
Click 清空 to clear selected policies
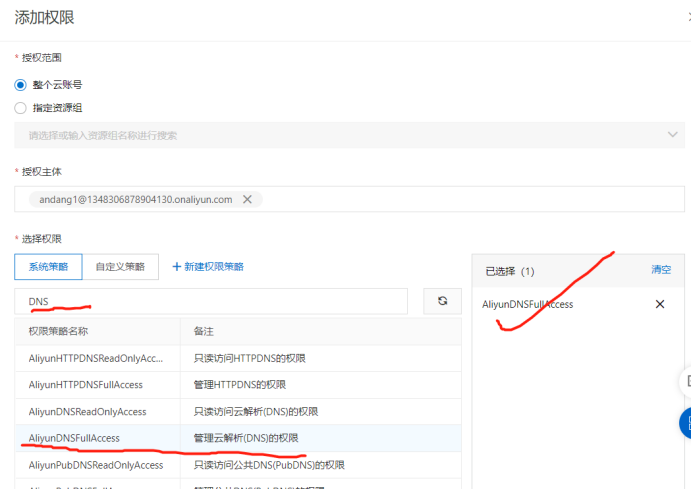click(x=661, y=270)
